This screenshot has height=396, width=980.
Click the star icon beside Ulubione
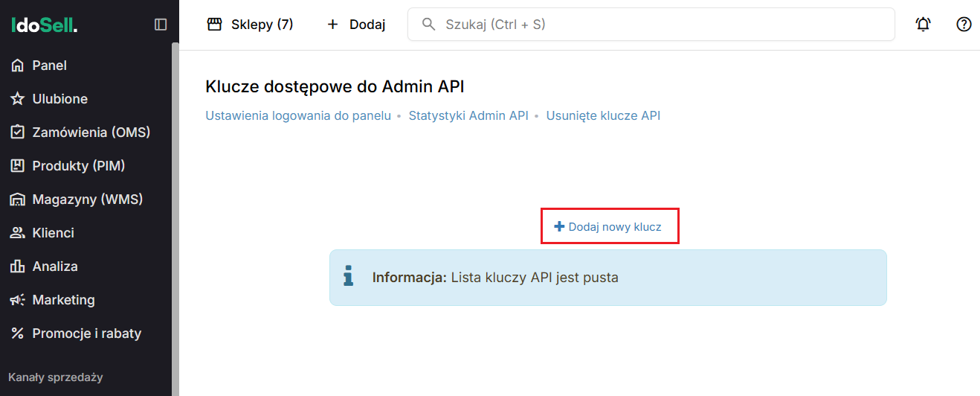point(17,99)
